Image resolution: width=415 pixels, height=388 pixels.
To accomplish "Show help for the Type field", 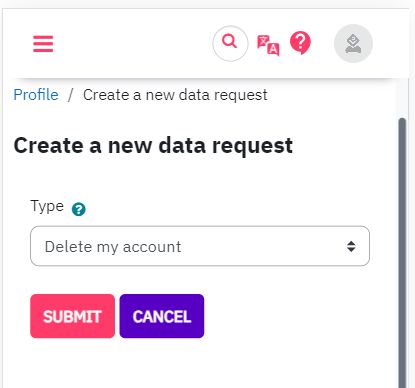I will [x=79, y=209].
